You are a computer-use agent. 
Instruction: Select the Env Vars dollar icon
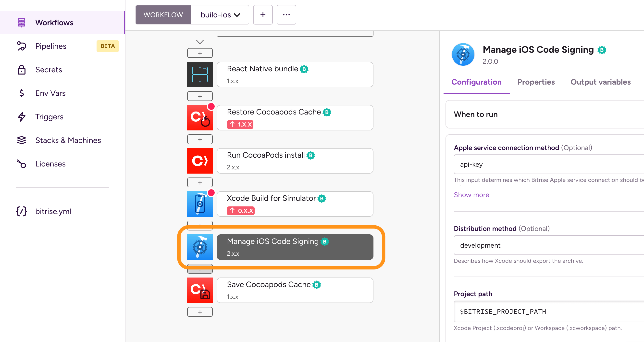(22, 93)
